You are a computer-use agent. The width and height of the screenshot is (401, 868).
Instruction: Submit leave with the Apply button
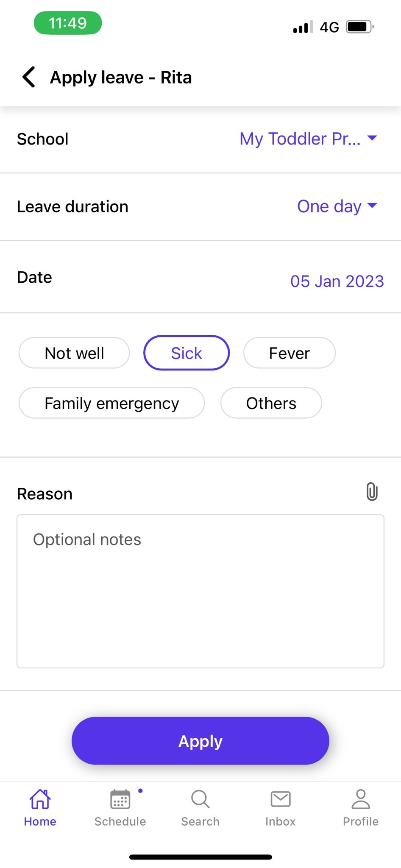click(x=200, y=740)
